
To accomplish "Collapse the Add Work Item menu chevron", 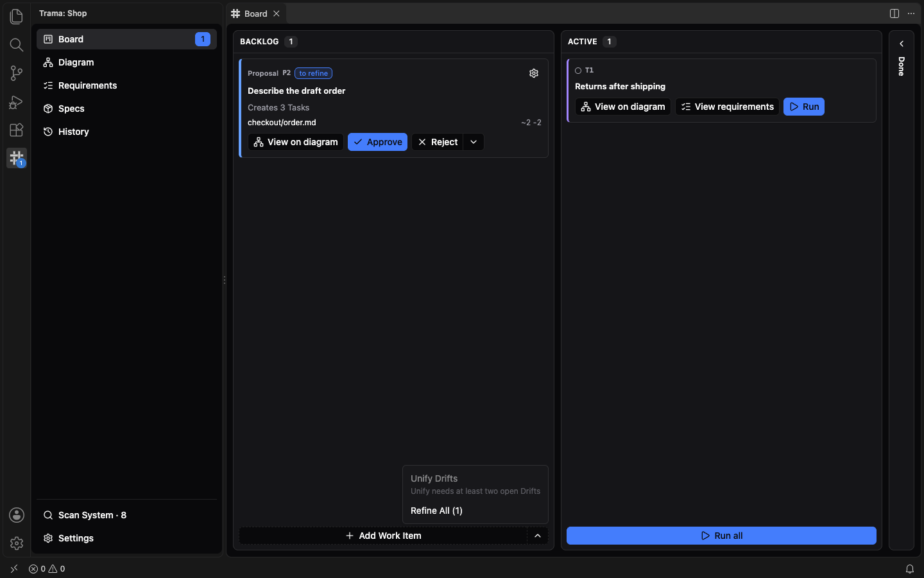I will pos(538,536).
